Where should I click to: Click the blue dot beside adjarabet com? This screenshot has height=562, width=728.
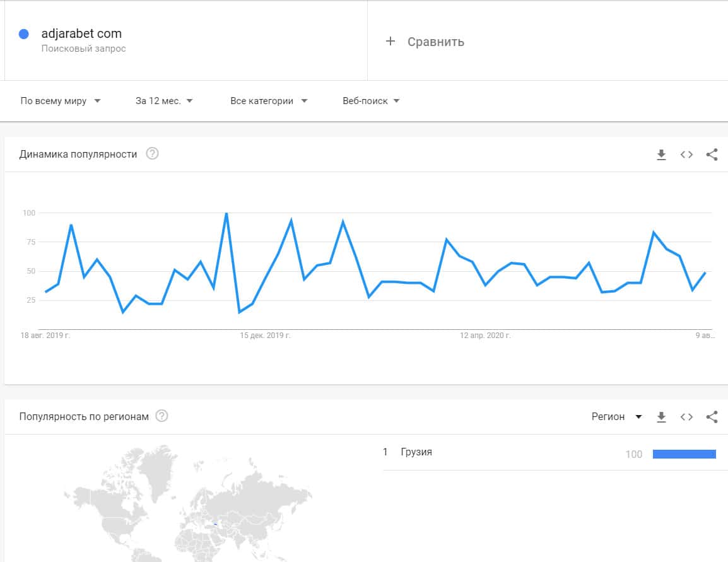24,34
